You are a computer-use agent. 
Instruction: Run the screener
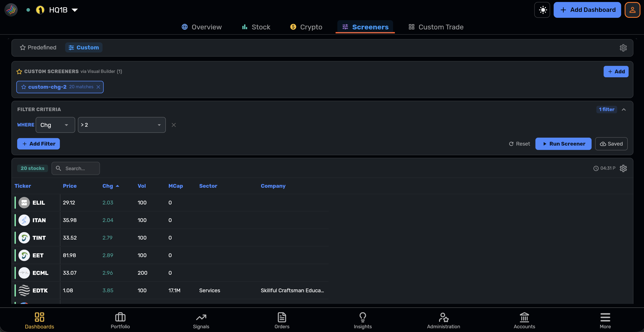pos(563,144)
